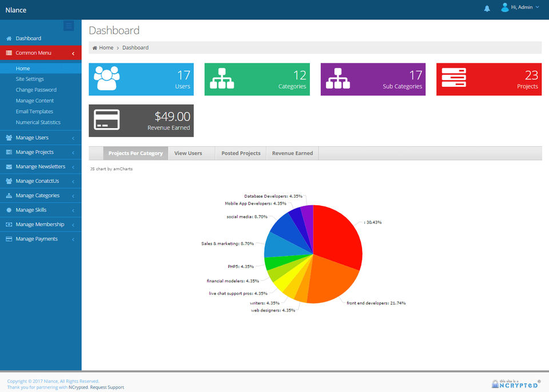Click the Dashboard home icon in sidebar
The width and height of the screenshot is (549, 392).
(9, 38)
